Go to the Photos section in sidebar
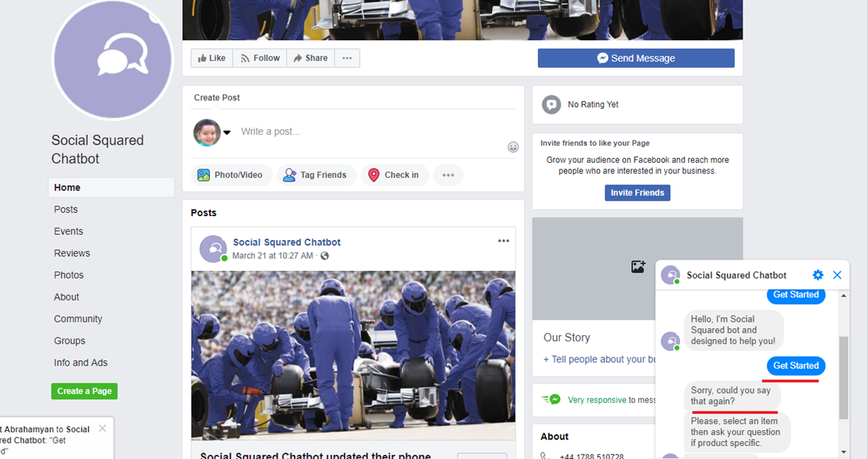 point(68,275)
